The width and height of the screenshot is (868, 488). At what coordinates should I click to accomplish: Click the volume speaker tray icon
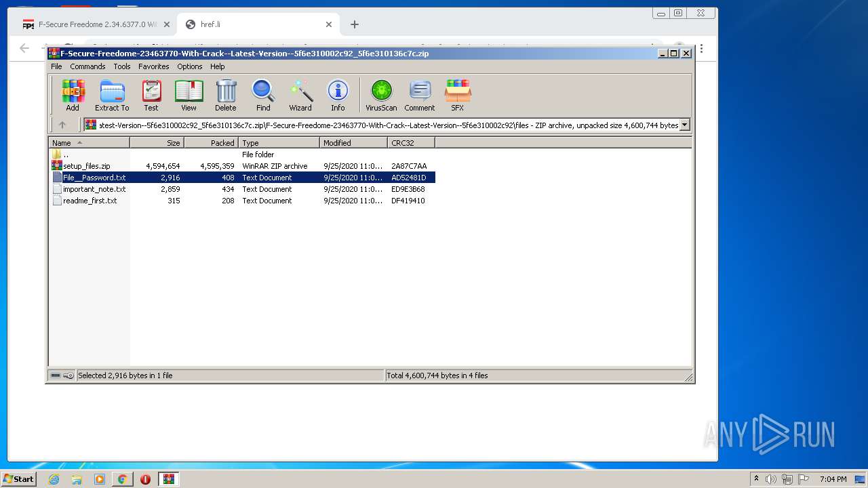[x=772, y=479]
